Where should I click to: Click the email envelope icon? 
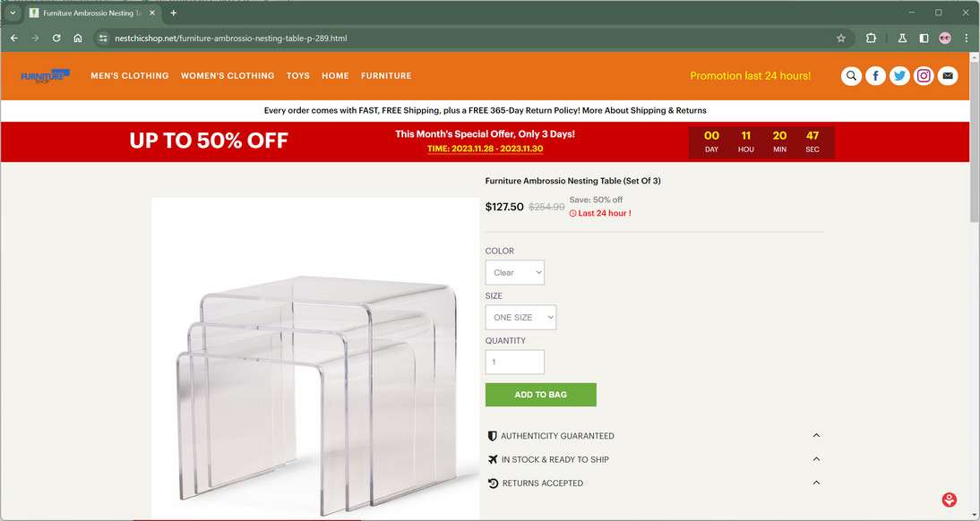coord(948,75)
